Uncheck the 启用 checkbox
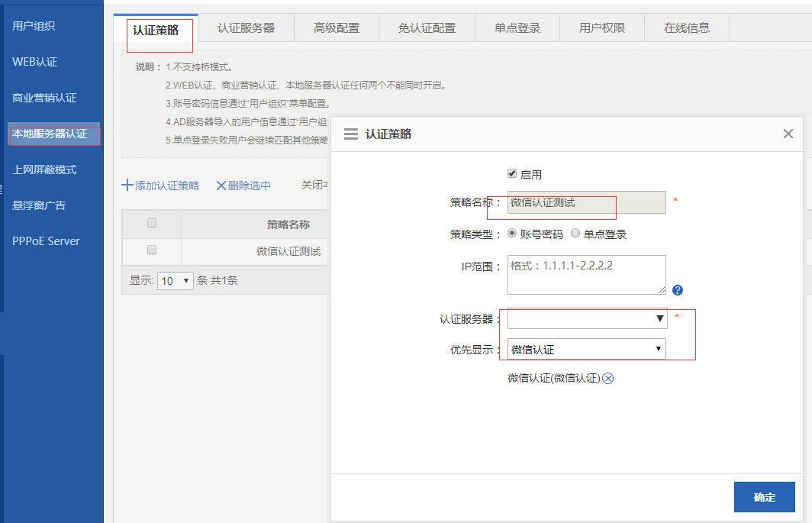The width and height of the screenshot is (812, 523). click(512, 174)
